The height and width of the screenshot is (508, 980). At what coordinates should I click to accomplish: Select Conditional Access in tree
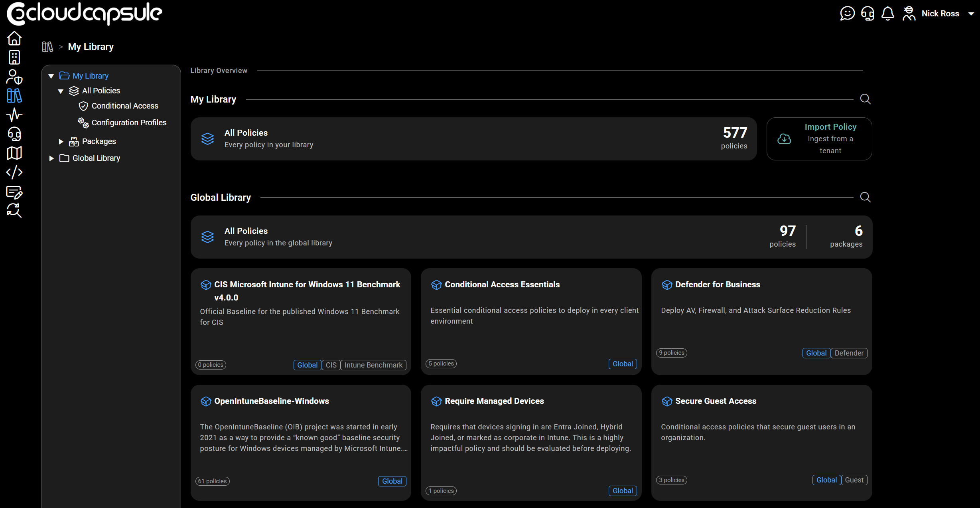pos(124,106)
